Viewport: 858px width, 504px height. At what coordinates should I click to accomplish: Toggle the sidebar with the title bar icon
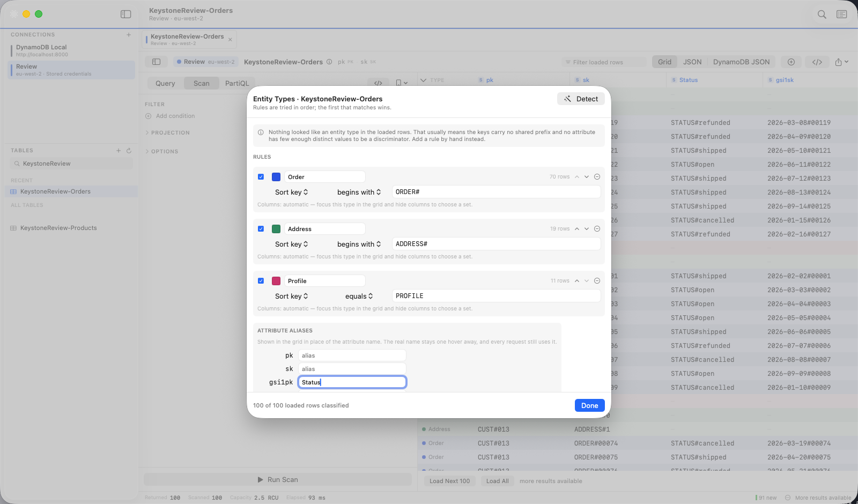(126, 14)
